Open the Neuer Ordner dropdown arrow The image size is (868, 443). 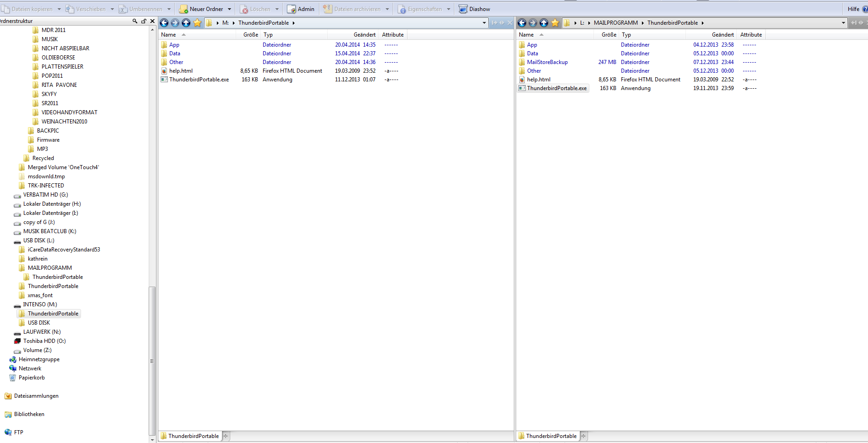[x=229, y=9]
